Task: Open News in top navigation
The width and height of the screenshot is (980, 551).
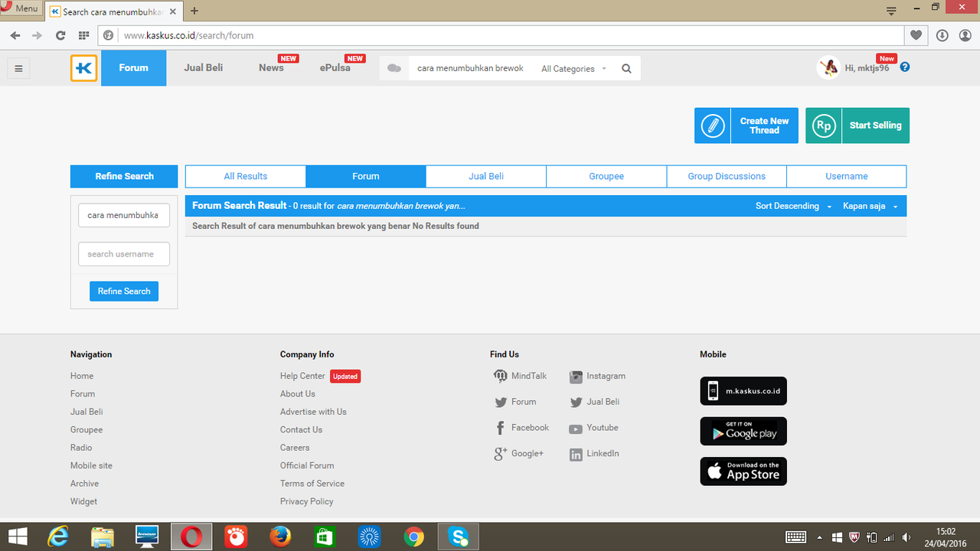Action: [x=271, y=68]
